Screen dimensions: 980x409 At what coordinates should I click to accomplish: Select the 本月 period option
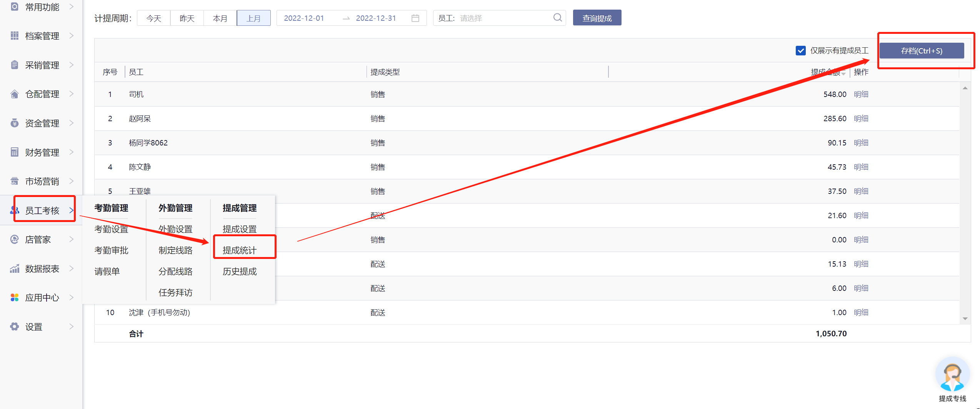click(220, 18)
